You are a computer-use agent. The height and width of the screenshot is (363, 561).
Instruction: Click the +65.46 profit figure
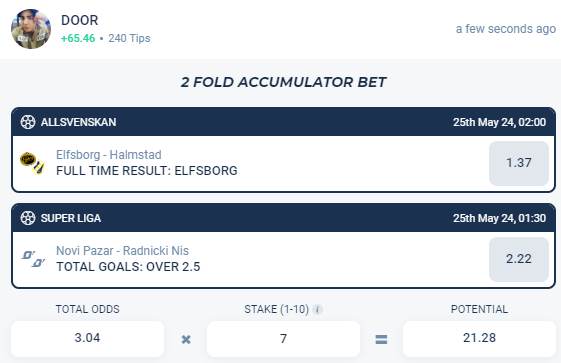coord(78,38)
